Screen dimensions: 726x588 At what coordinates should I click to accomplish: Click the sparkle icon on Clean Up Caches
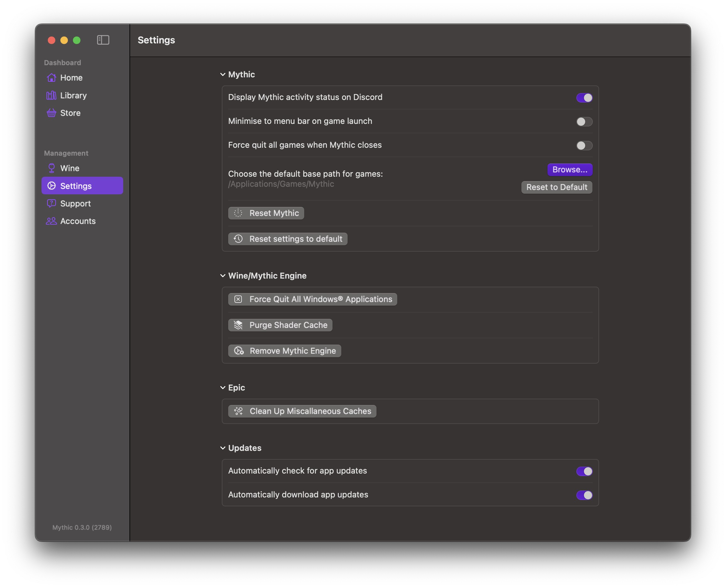tap(238, 411)
